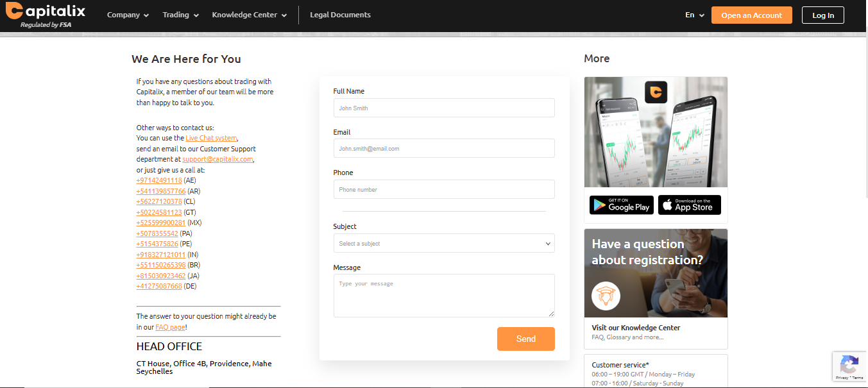
Task: Open the Select a subject dropdown
Action: point(444,244)
